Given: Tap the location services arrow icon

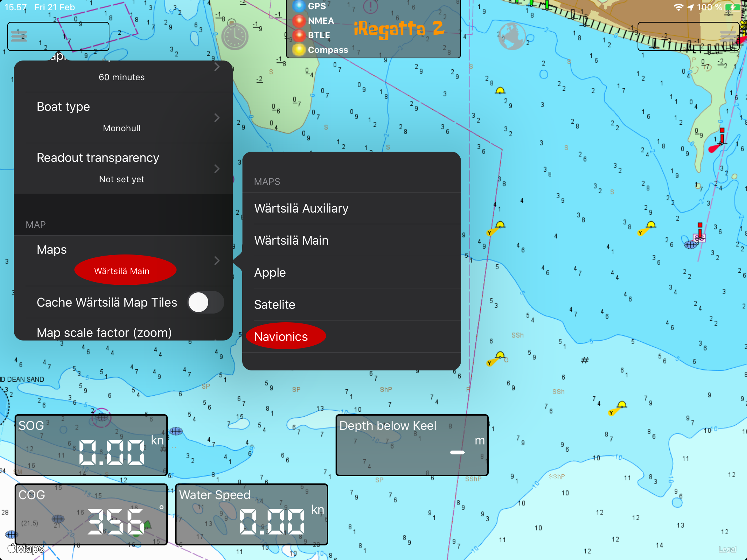Looking at the screenshot, I should [x=690, y=7].
